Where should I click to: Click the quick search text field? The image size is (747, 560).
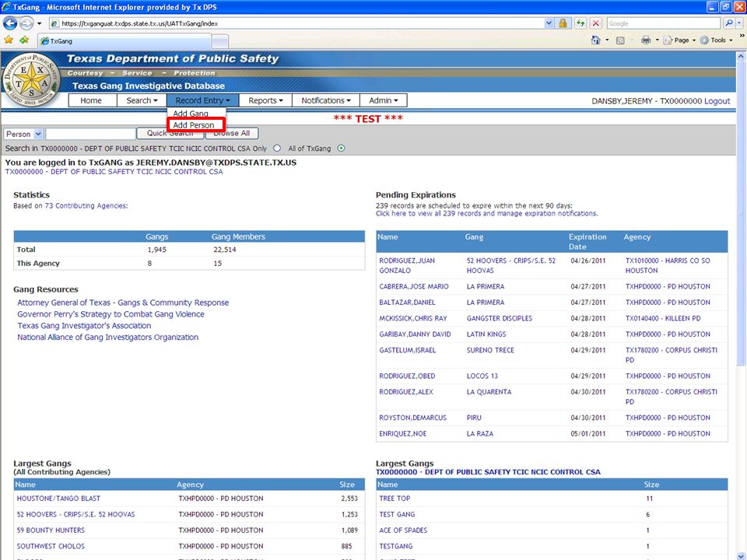[90, 134]
